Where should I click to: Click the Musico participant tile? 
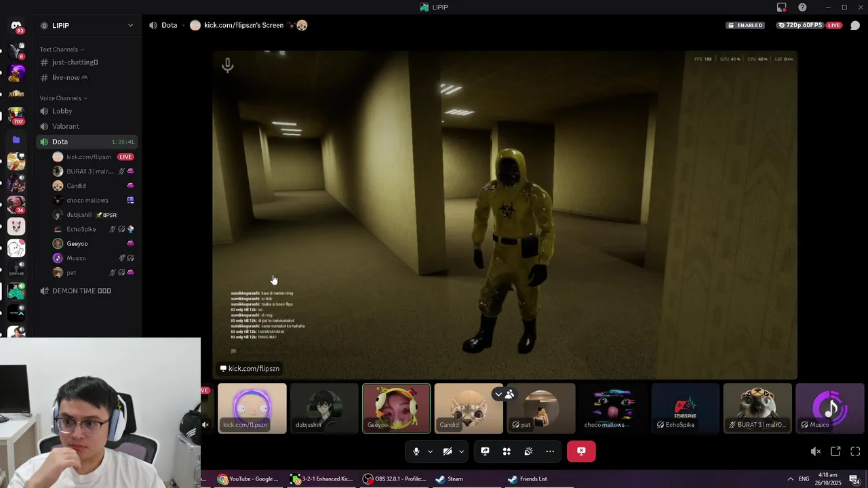pos(830,409)
